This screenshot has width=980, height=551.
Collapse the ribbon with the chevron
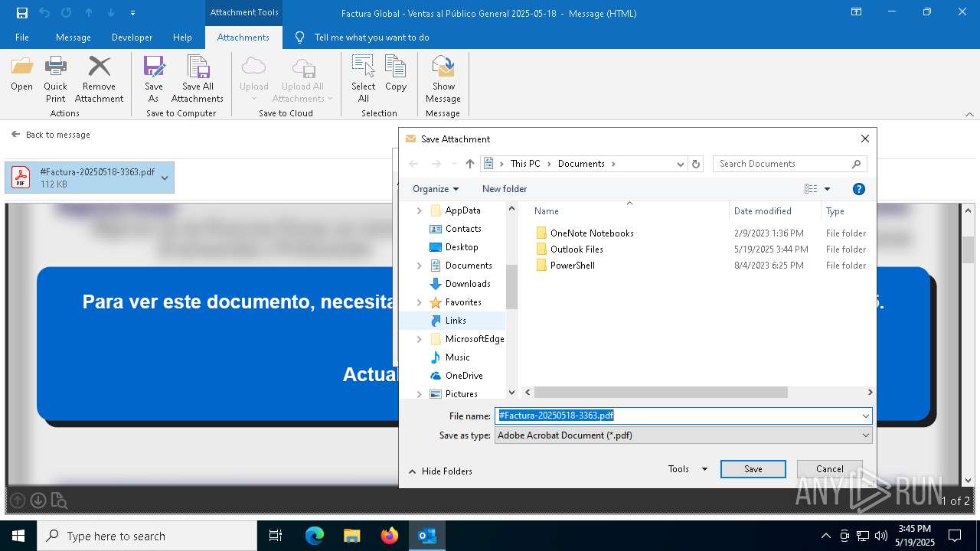coord(969,114)
